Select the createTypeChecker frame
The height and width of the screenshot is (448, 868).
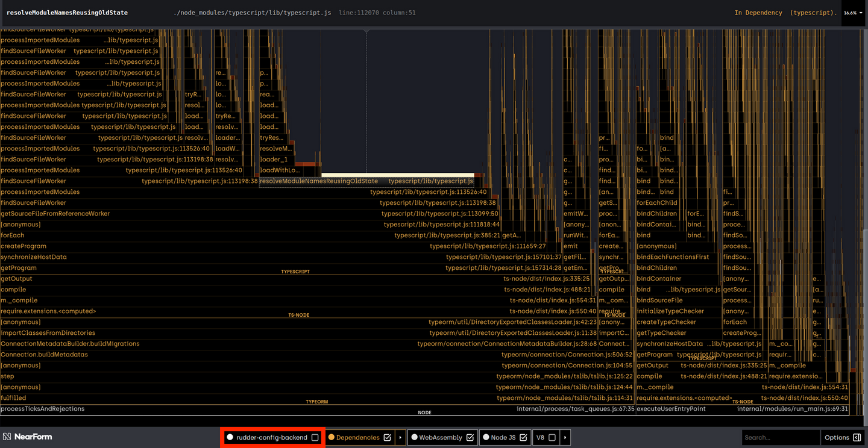coord(679,322)
